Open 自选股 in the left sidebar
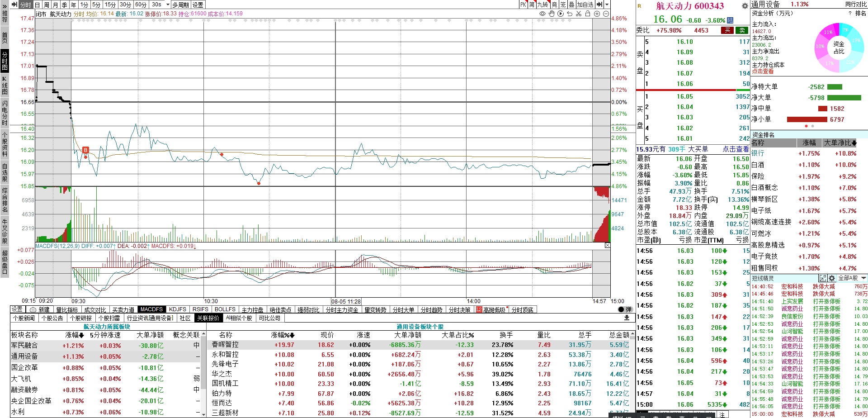The image size is (868, 418). [x=5, y=171]
